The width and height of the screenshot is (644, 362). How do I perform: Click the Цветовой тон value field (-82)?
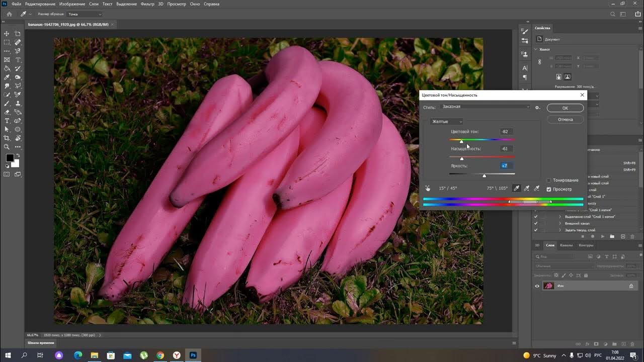506,132
